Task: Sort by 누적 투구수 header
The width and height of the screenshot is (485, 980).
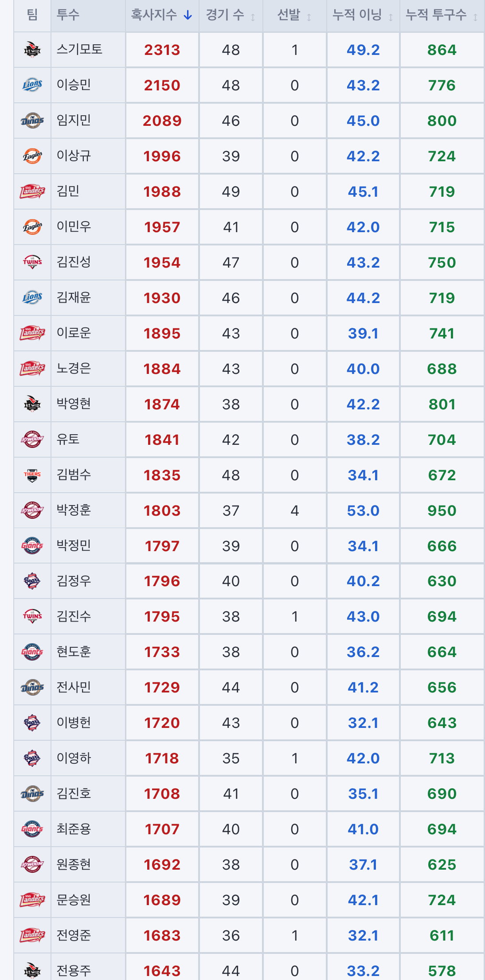Action: 442,16
